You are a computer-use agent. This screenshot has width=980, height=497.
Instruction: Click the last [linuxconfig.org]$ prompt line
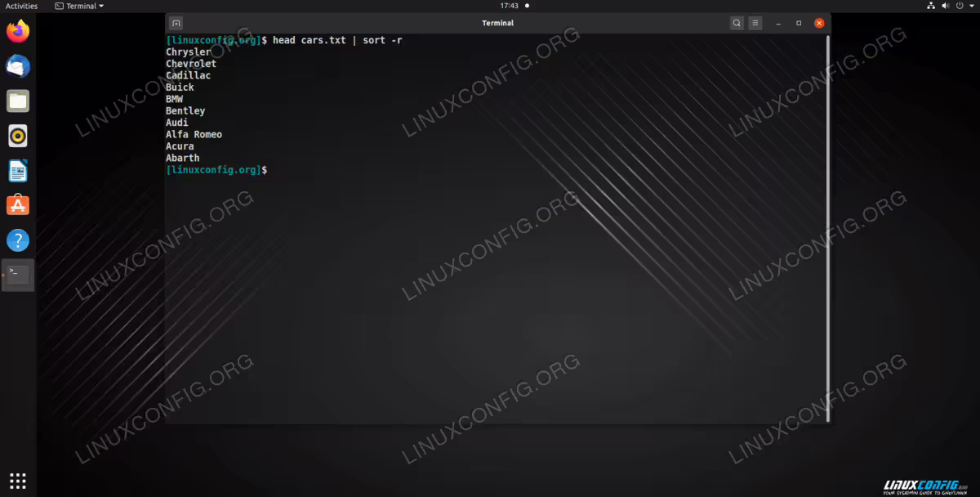pos(216,170)
